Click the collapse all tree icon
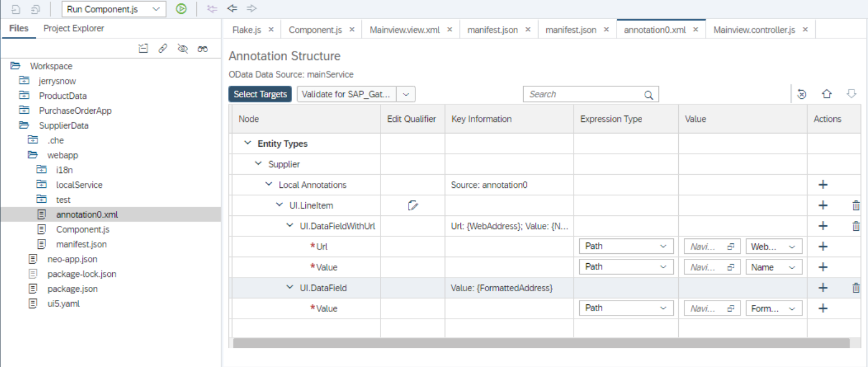The width and height of the screenshot is (868, 367). (x=143, y=48)
